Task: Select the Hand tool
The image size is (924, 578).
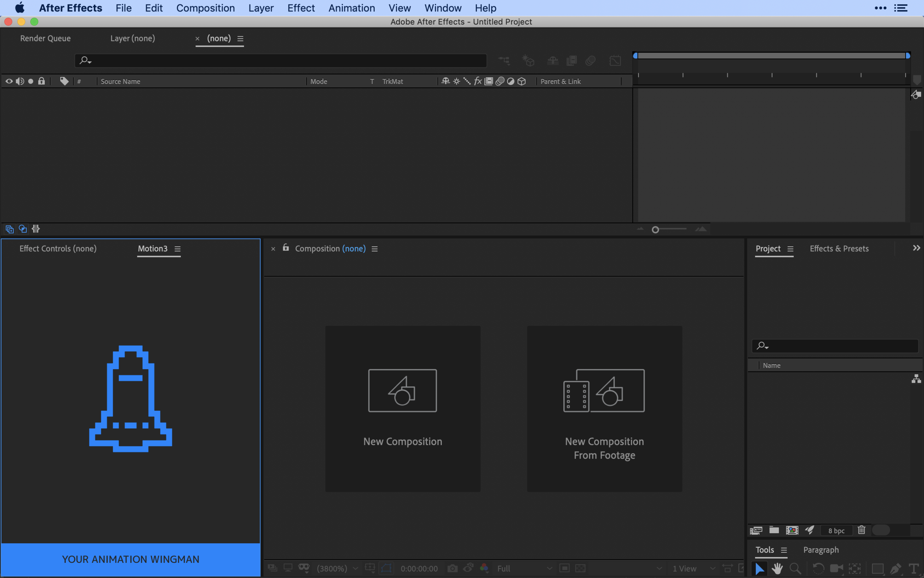Action: [x=777, y=568]
